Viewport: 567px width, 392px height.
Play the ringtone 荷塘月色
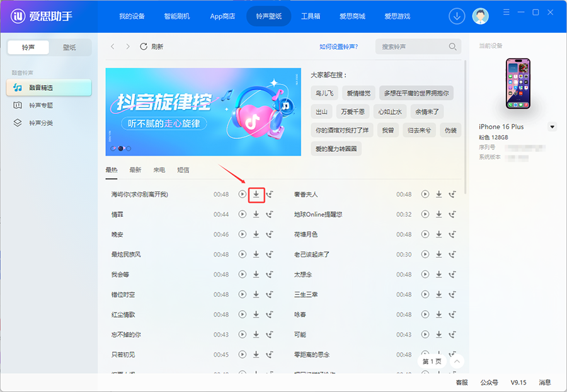[x=425, y=234]
